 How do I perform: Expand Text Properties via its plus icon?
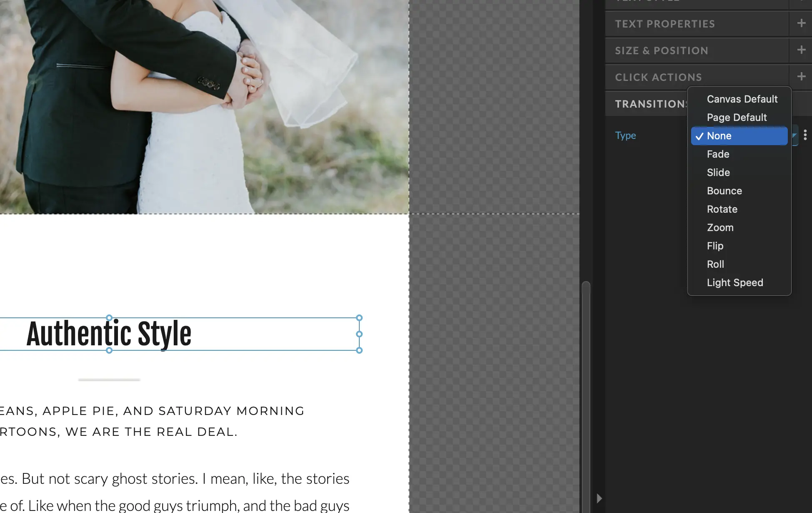(x=801, y=24)
